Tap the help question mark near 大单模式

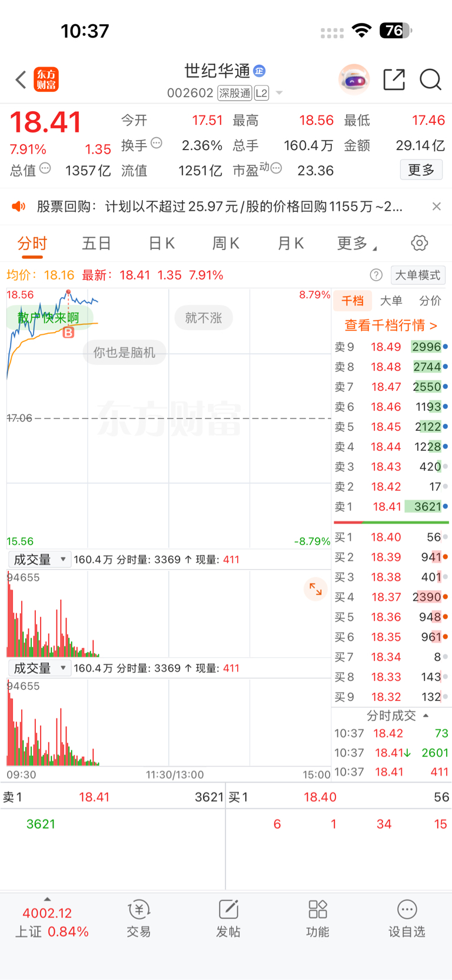point(376,275)
